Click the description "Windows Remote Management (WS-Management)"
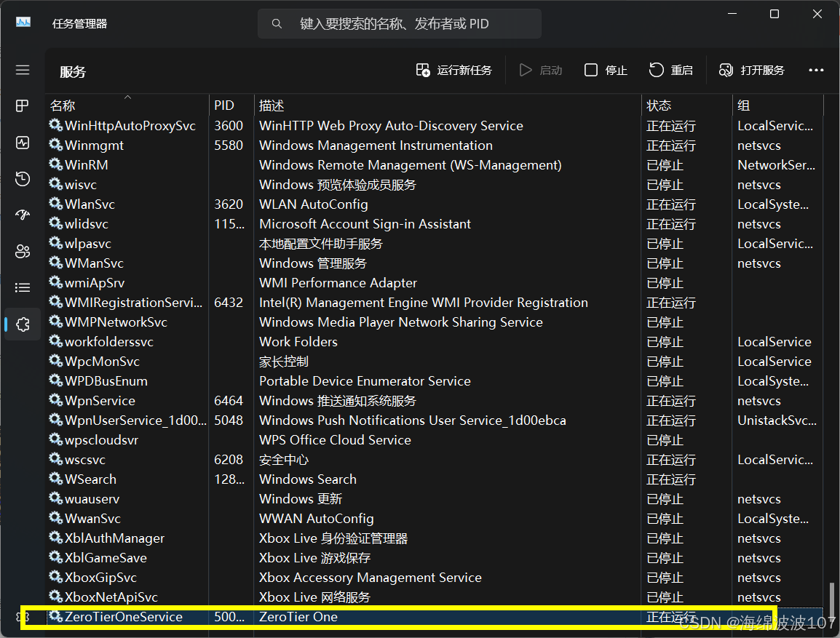 (411, 165)
